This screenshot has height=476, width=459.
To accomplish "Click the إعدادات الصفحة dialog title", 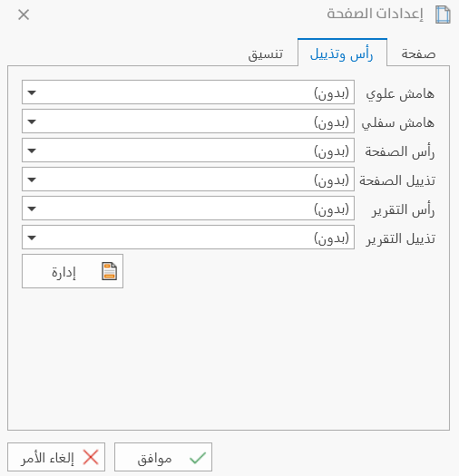I will (376, 14).
